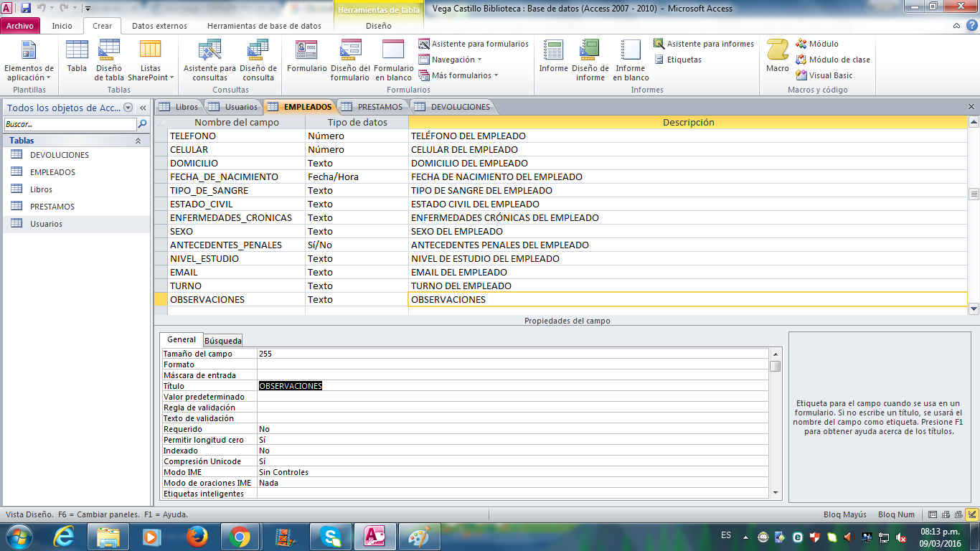Open the Datos externos ribbon tab

coord(159,26)
